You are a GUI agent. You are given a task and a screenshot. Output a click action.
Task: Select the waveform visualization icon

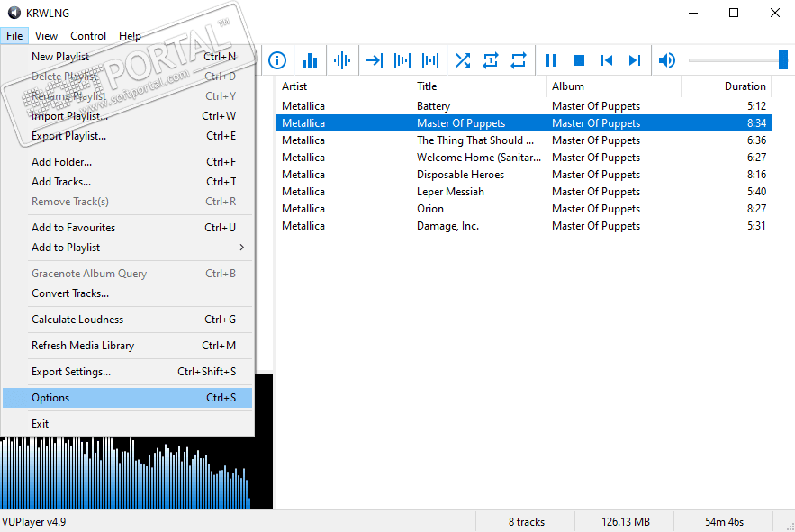(342, 60)
